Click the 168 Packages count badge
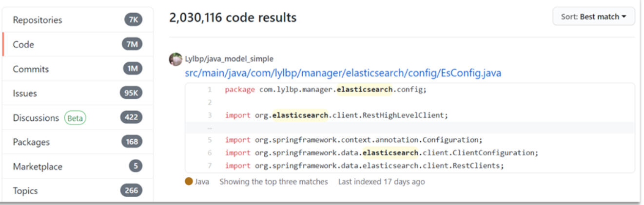The image size is (644, 205). 132,142
